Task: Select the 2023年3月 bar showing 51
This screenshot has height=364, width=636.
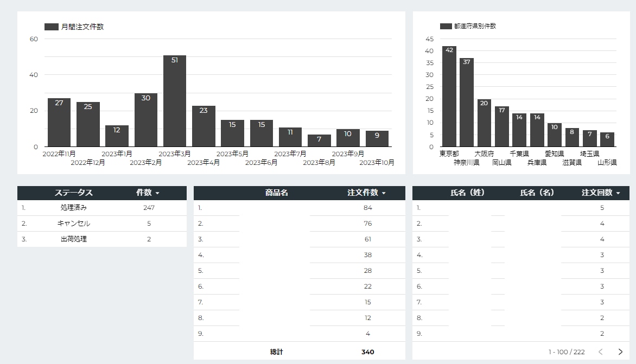Action: (175, 101)
